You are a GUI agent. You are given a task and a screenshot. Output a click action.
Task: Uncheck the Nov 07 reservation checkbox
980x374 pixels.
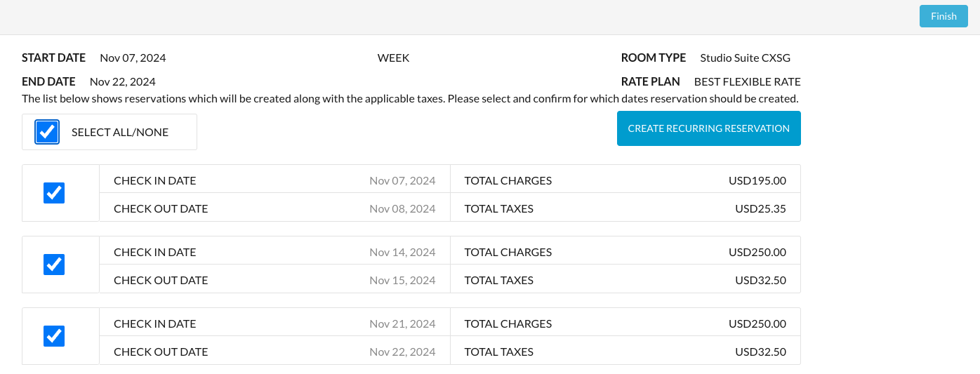pyautogui.click(x=54, y=193)
